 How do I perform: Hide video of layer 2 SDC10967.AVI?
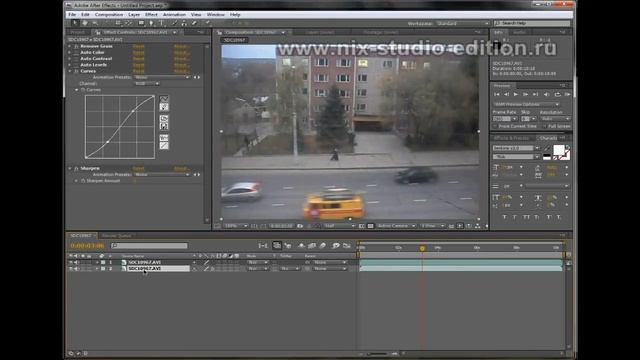click(x=71, y=269)
